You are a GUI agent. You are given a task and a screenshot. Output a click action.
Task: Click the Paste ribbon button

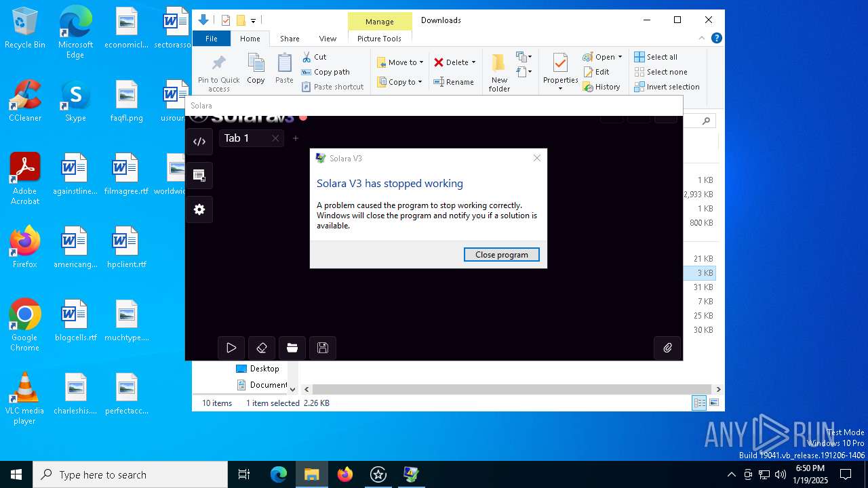[284, 70]
